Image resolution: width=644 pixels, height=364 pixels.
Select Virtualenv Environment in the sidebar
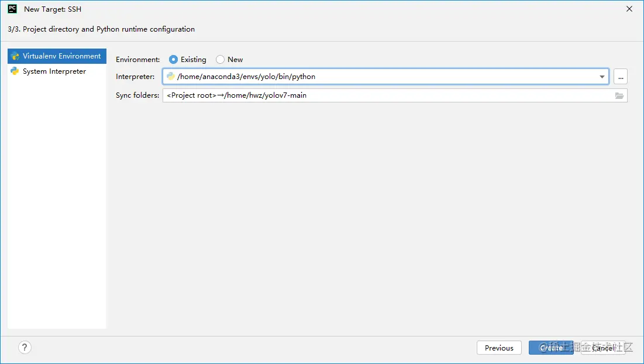click(57, 56)
